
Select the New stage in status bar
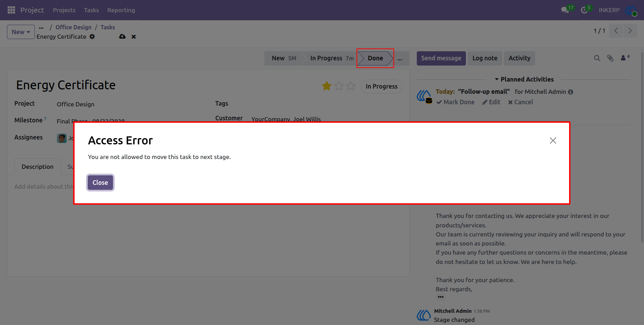[284, 58]
